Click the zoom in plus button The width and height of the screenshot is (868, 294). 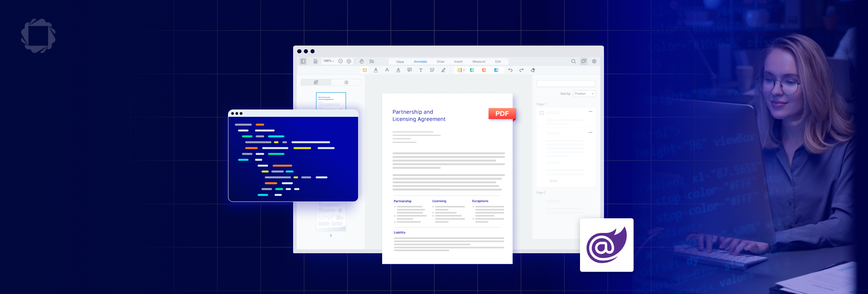(x=349, y=61)
